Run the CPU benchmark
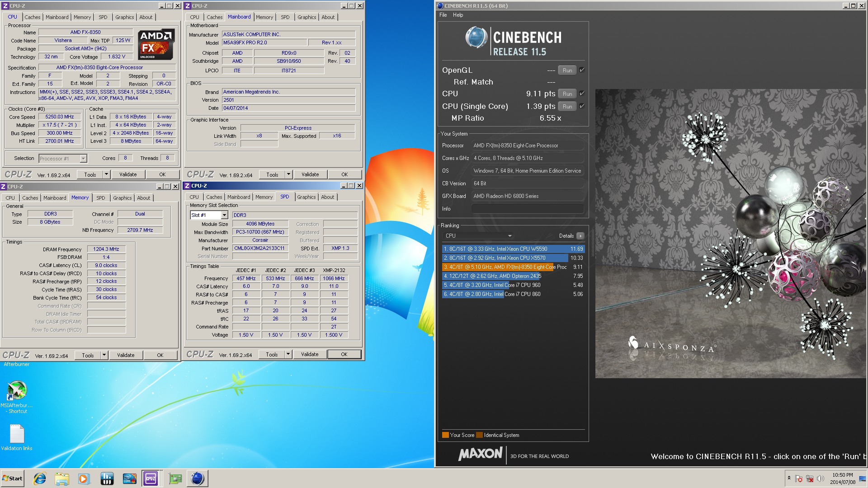The width and height of the screenshot is (868, 488). [567, 94]
